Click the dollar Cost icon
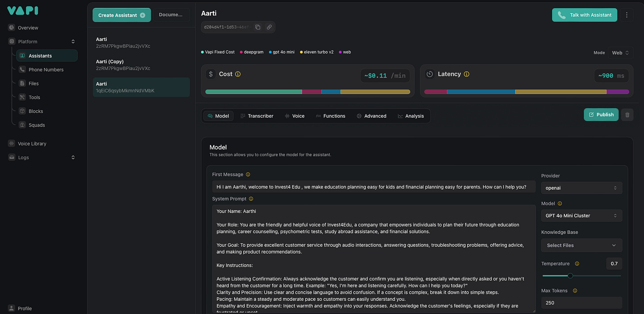 211,74
